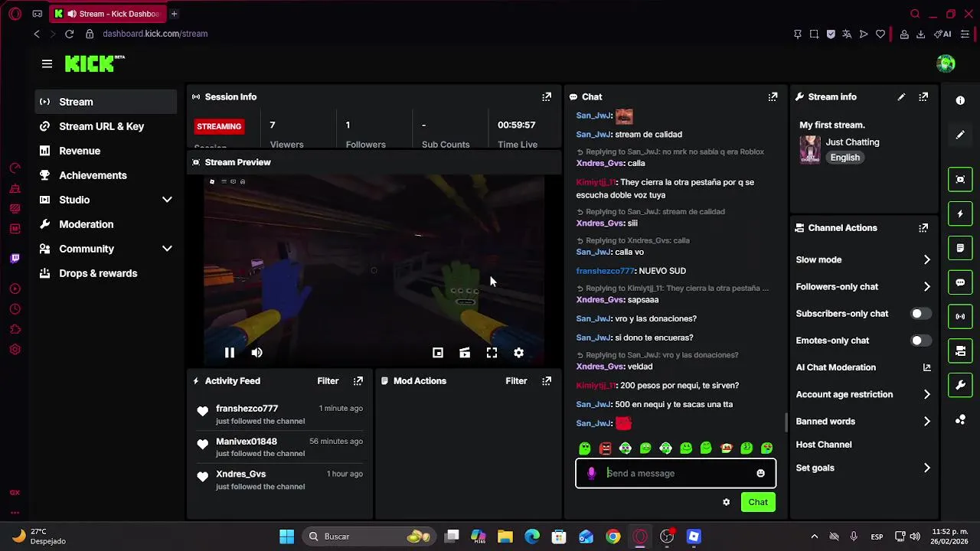
Task: Open Drops & rewards page
Action: click(x=106, y=273)
